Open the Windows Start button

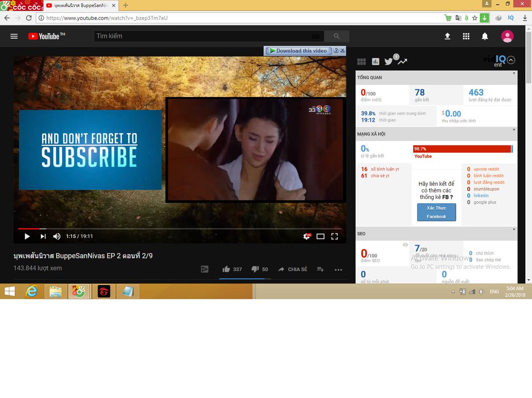click(9, 291)
